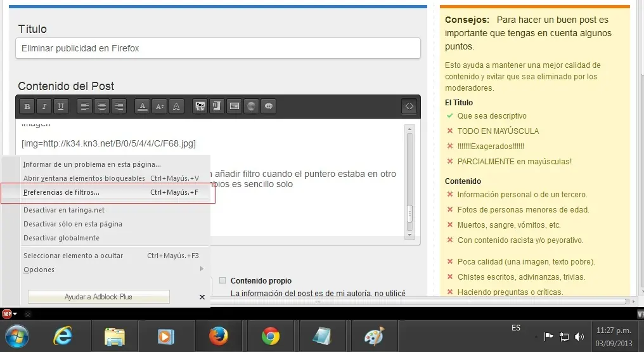
Task: Open Windows Media Player from taskbar
Action: (x=166, y=336)
